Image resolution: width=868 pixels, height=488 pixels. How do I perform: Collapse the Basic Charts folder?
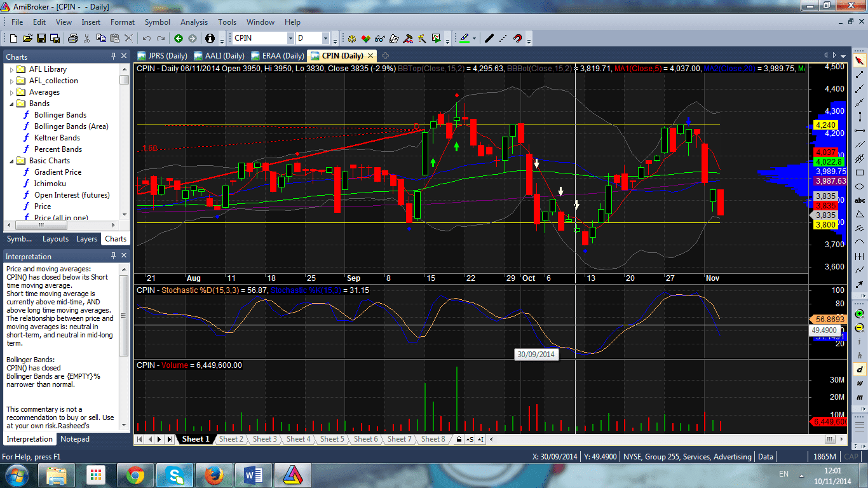click(x=11, y=161)
